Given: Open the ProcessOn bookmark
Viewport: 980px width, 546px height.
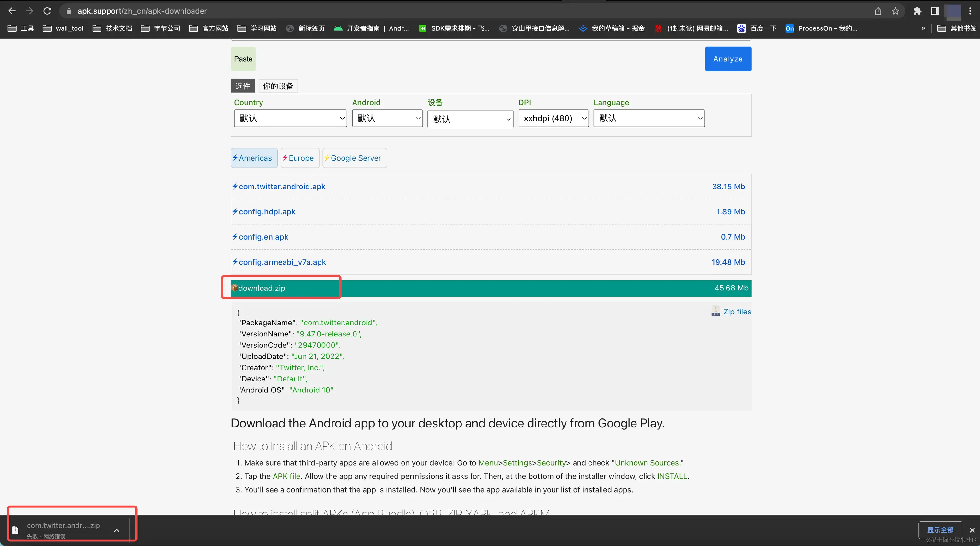Looking at the screenshot, I should click(x=822, y=28).
